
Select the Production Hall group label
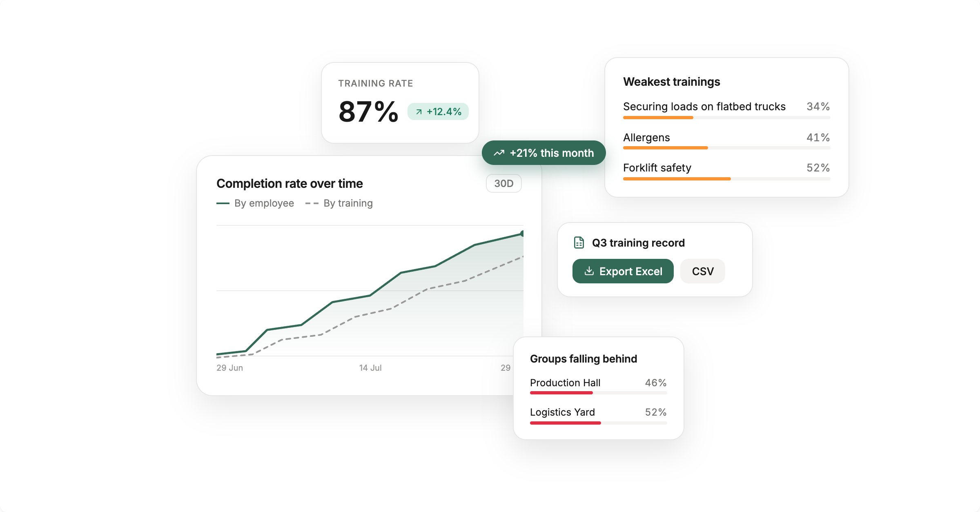tap(565, 383)
